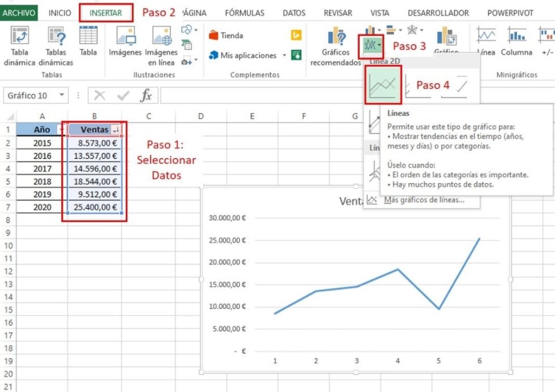This screenshot has height=392, width=555.
Task: Click the Bing Maps add-in icon
Action: (x=296, y=35)
